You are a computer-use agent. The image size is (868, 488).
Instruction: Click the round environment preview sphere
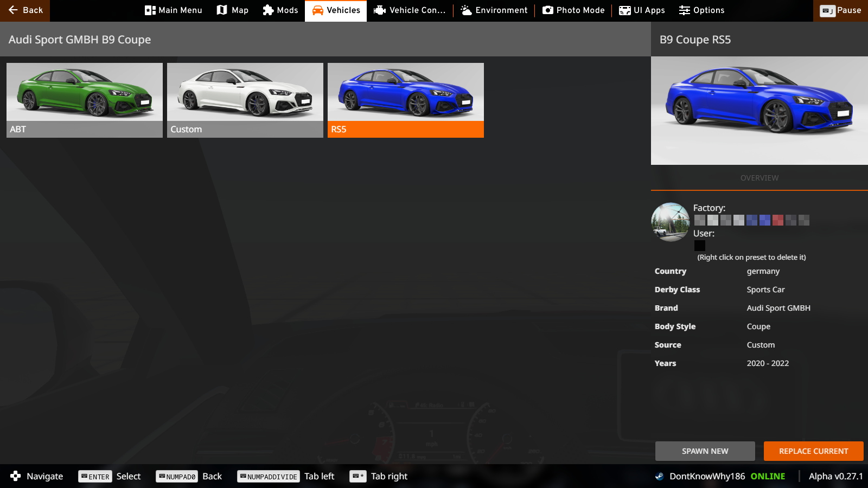(x=671, y=222)
